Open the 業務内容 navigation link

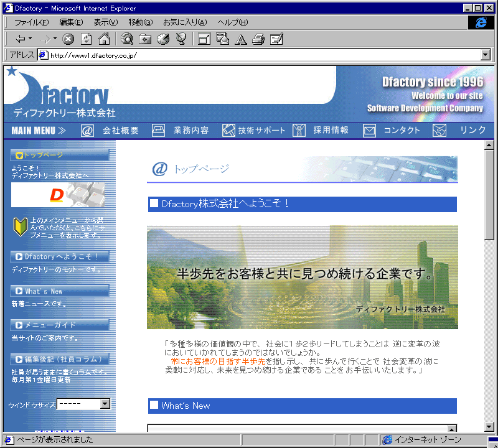191,131
